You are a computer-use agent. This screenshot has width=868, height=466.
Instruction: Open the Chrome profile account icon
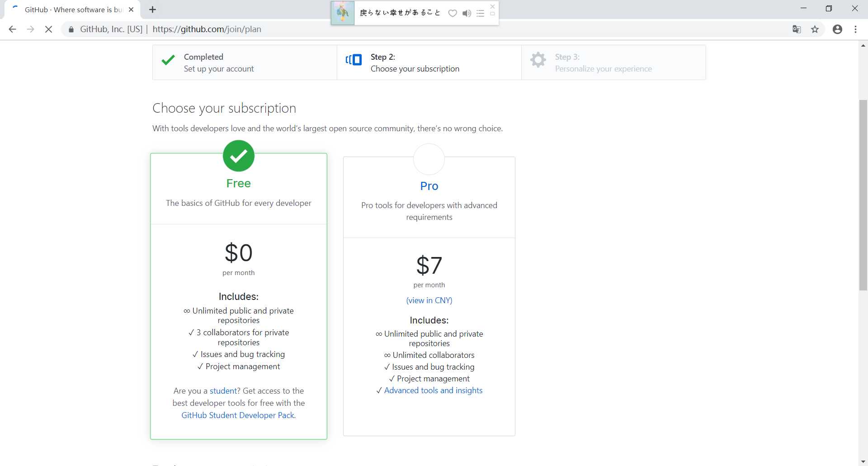tap(837, 29)
